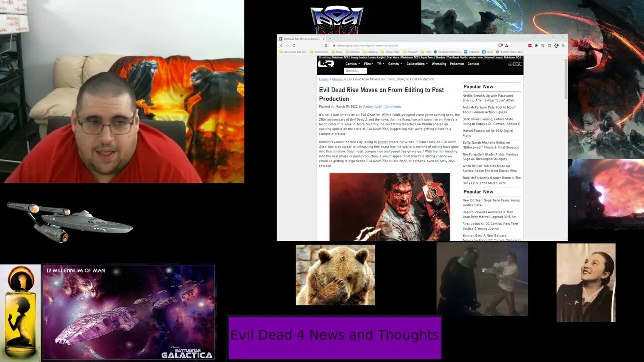Viewport: 644px width, 362px height.
Task: Open the UniFi bookmark
Action: click(488, 52)
